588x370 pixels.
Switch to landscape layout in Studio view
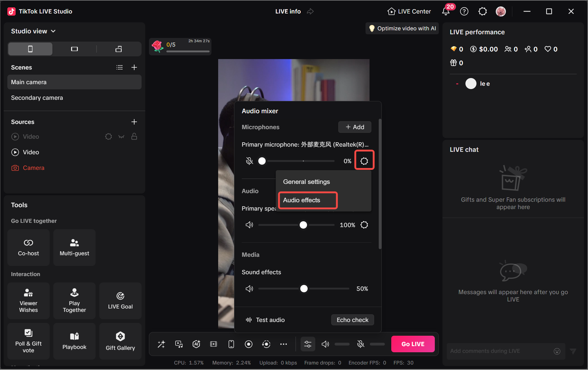(x=74, y=49)
